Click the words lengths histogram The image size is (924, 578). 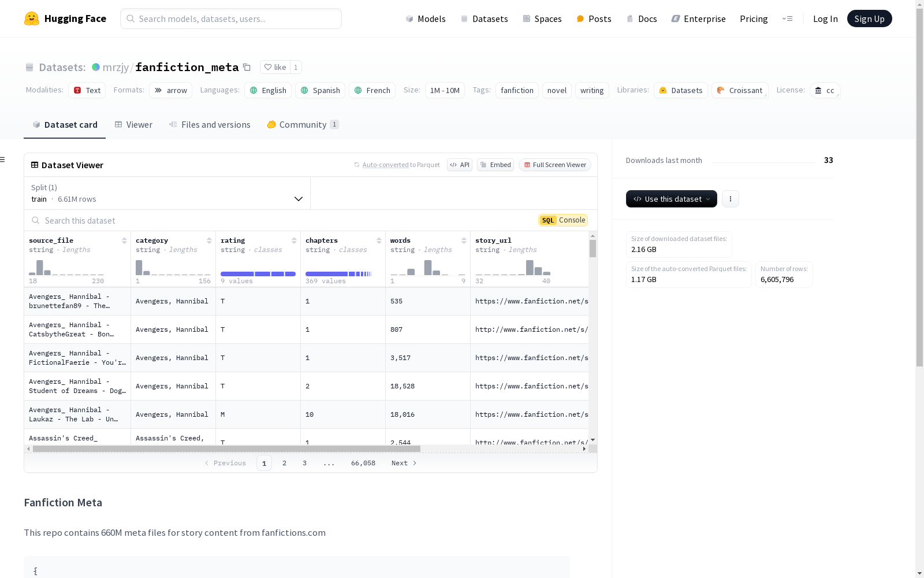[x=428, y=268]
